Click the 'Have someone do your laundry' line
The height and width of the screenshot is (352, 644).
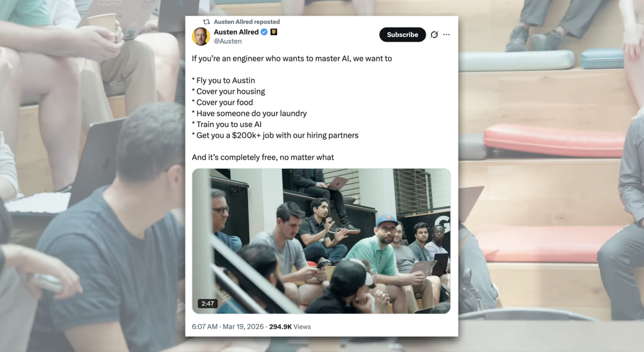coord(249,113)
